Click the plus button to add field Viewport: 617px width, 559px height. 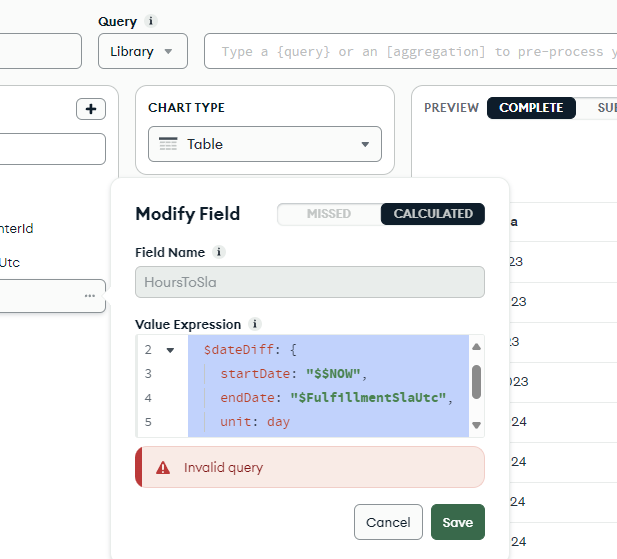point(91,109)
